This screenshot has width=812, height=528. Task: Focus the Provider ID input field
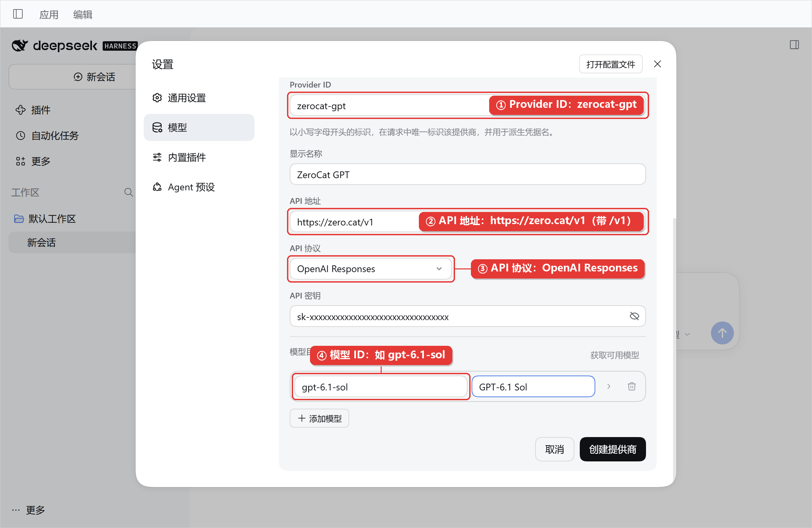pos(468,106)
